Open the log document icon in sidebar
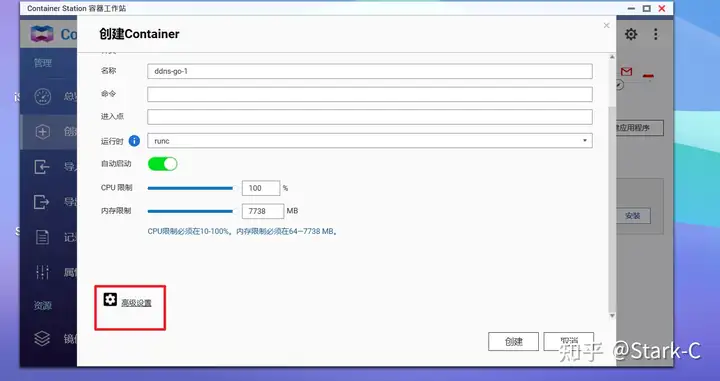The height and width of the screenshot is (381, 720). (x=42, y=237)
